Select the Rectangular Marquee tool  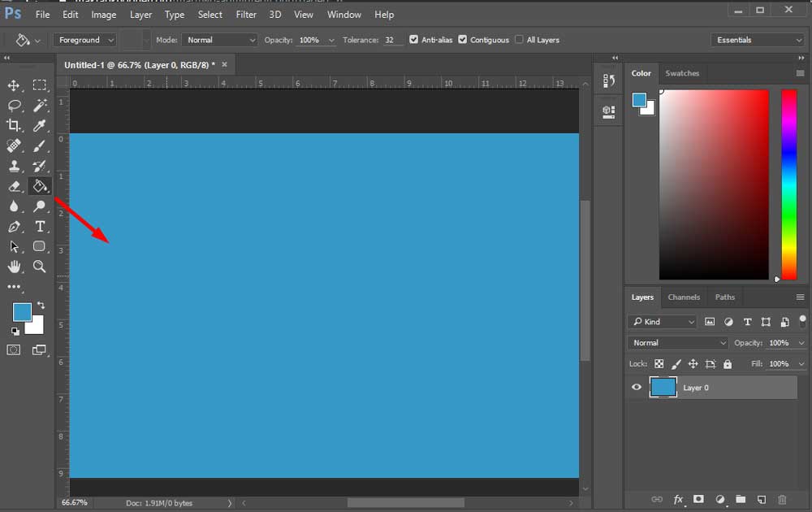pyautogui.click(x=39, y=85)
